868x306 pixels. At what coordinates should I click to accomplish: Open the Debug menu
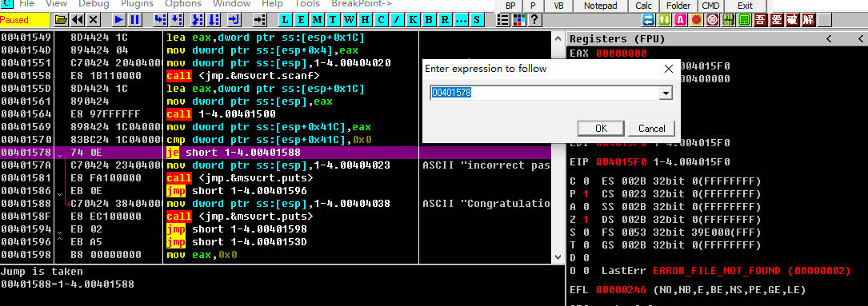click(x=94, y=4)
